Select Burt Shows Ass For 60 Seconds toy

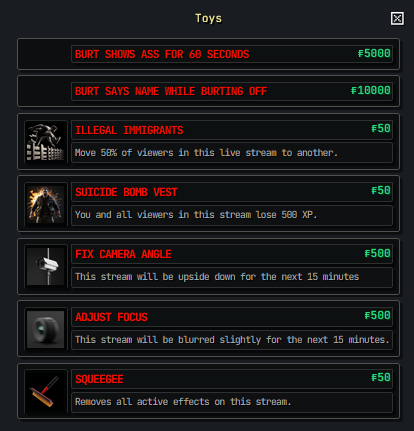(x=162, y=54)
